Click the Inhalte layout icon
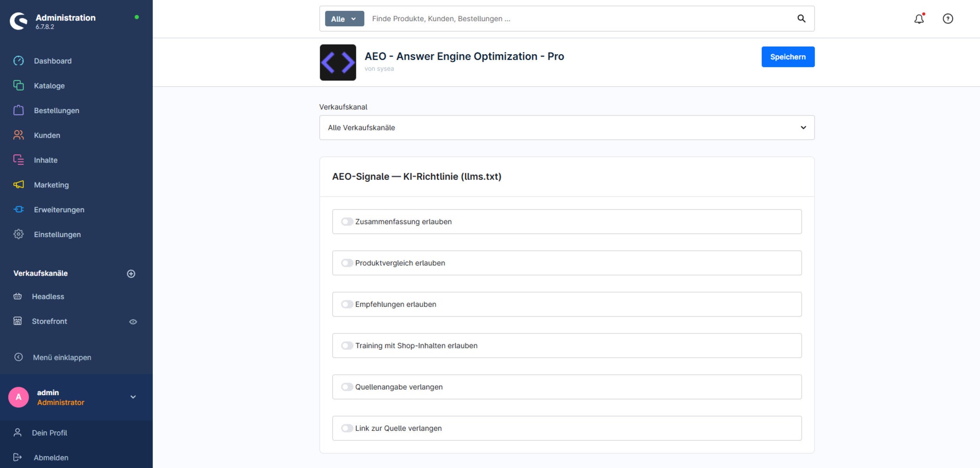 point(19,160)
